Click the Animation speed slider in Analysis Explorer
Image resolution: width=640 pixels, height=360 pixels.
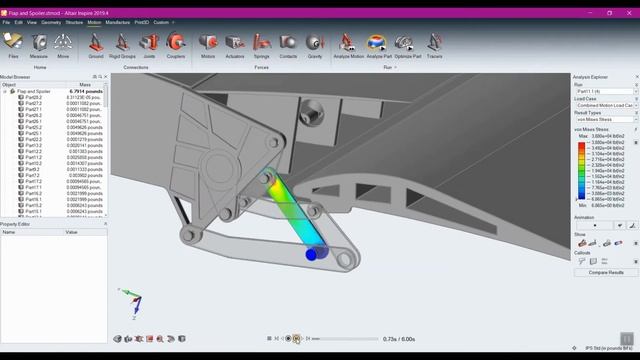tap(594, 225)
